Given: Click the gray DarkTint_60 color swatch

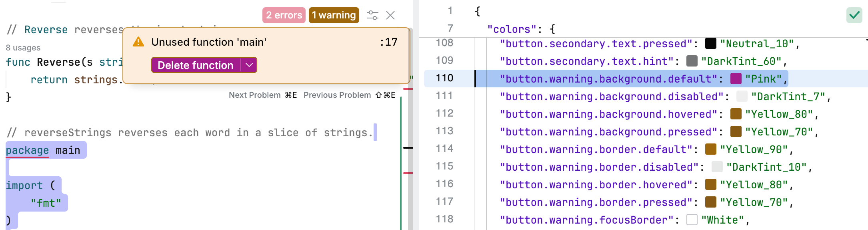Looking at the screenshot, I should point(692,61).
